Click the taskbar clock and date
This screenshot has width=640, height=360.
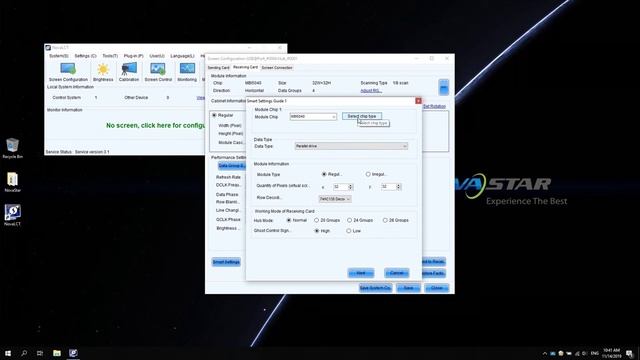pyautogui.click(x=611, y=353)
